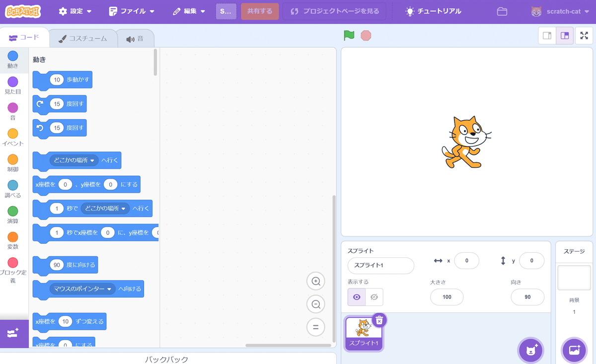Click the add extension icon at bottom left
596x364 pixels.
click(13, 334)
